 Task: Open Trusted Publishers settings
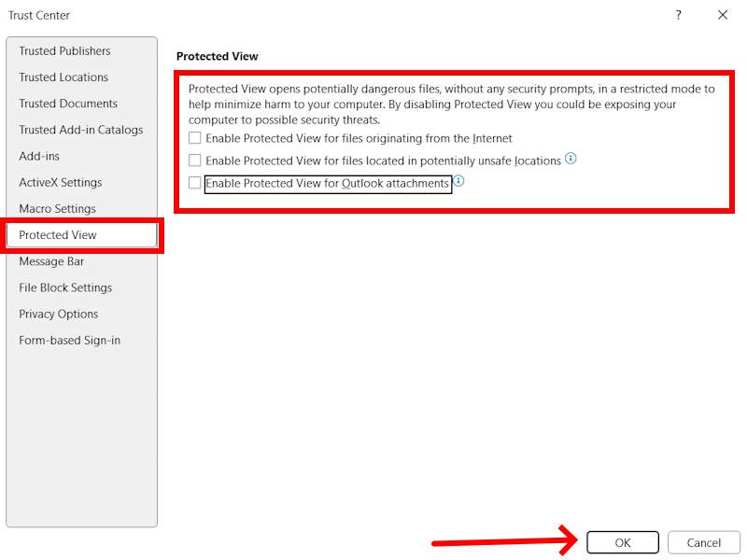pyautogui.click(x=64, y=50)
